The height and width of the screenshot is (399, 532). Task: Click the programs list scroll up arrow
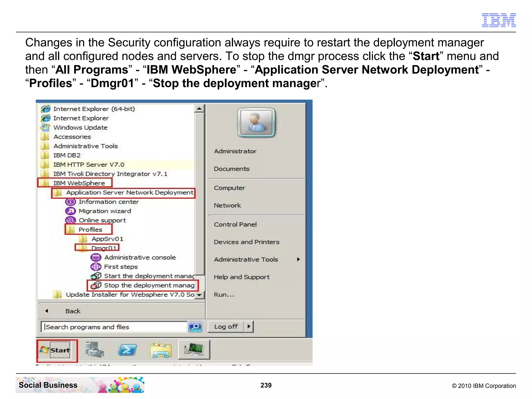tap(199, 109)
